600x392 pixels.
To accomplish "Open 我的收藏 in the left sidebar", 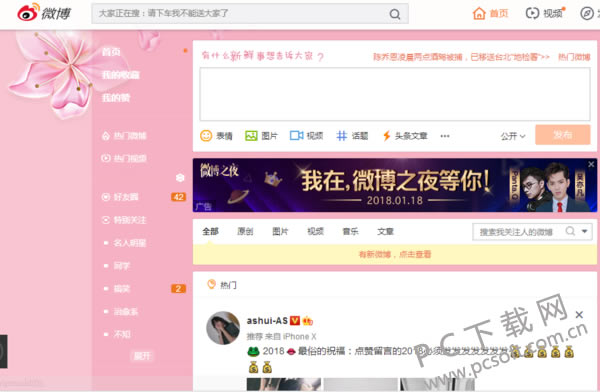I will point(121,75).
